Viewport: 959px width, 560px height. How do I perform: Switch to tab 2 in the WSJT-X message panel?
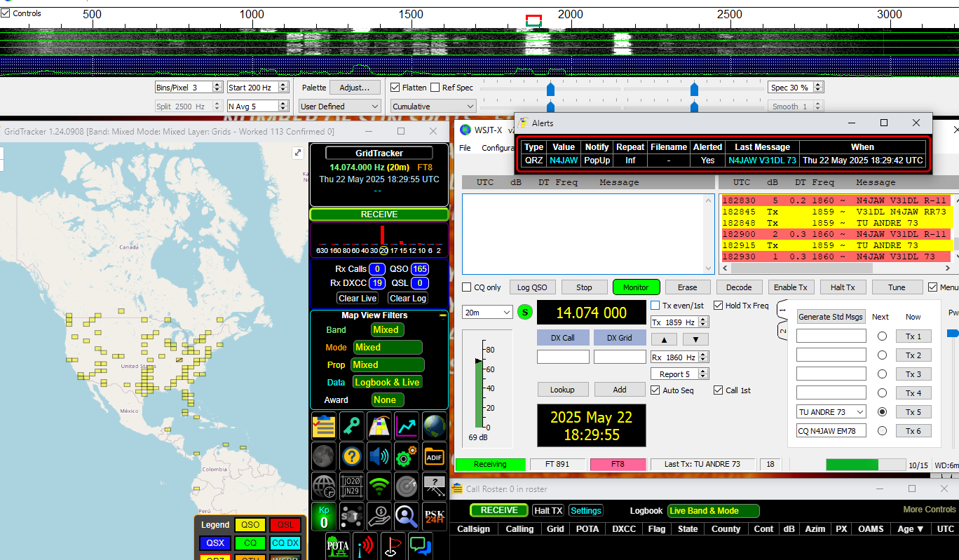tap(783, 330)
